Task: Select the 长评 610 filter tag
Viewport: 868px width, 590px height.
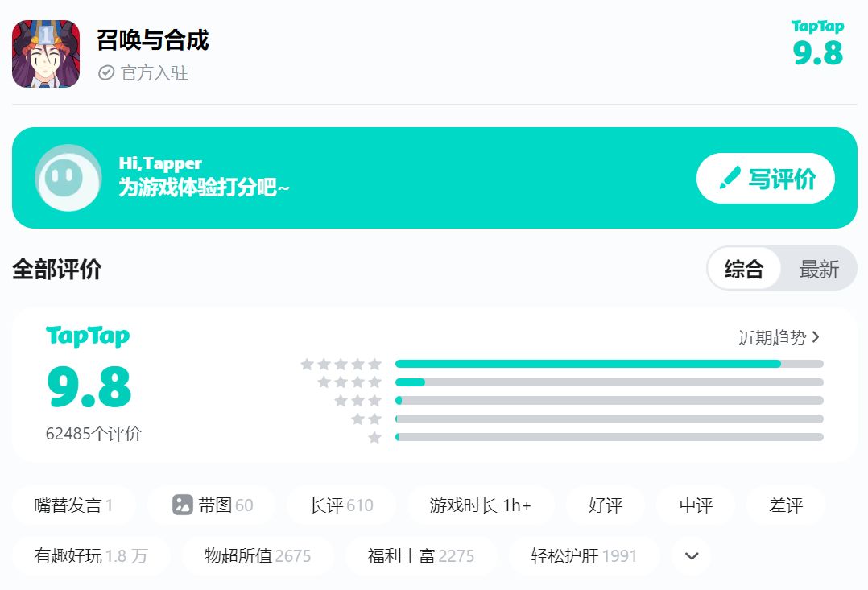Action: 341,505
